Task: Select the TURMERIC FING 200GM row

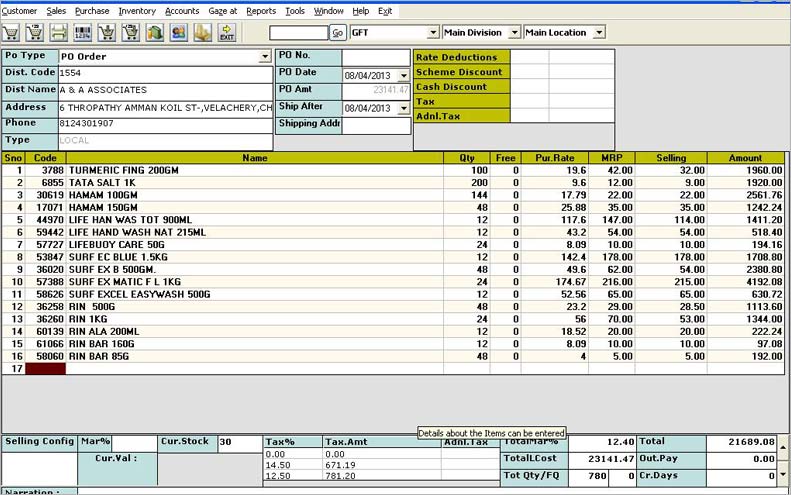Action: click(x=392, y=171)
